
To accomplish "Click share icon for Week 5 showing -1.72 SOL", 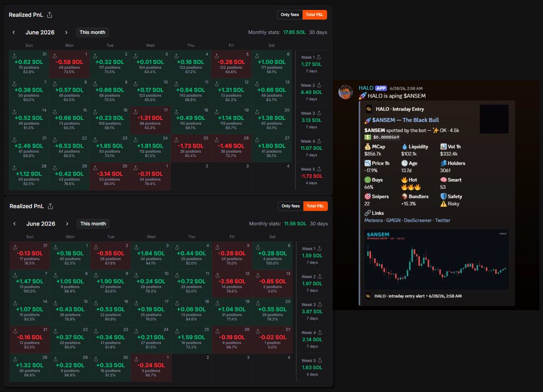I will pyautogui.click(x=319, y=170).
